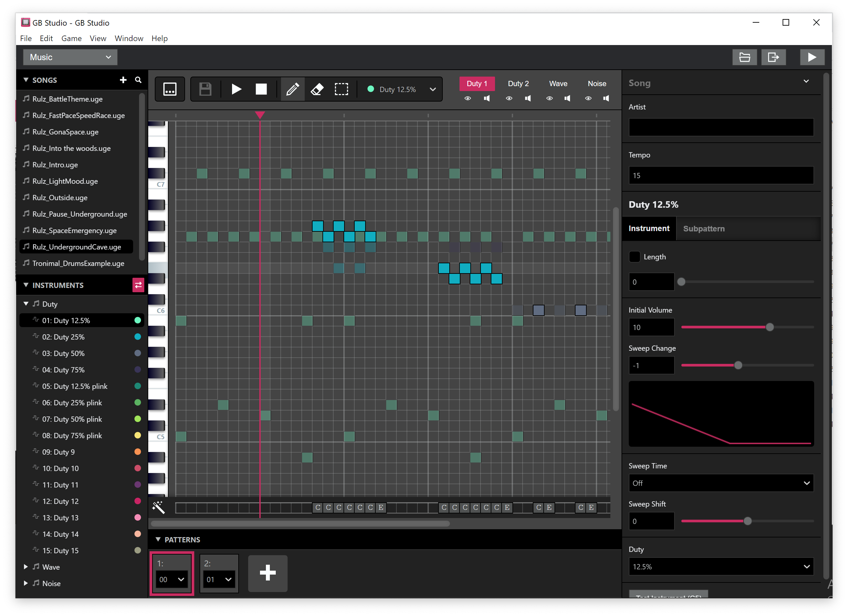The width and height of the screenshot is (848, 616).
Task: Collapse the INSTRUMENTS section
Action: pos(26,285)
